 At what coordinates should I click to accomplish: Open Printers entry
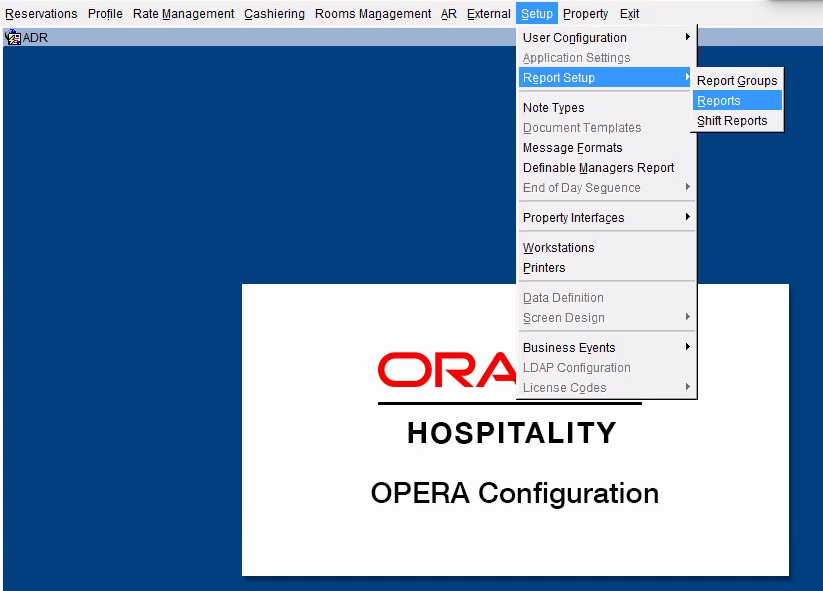(606, 267)
